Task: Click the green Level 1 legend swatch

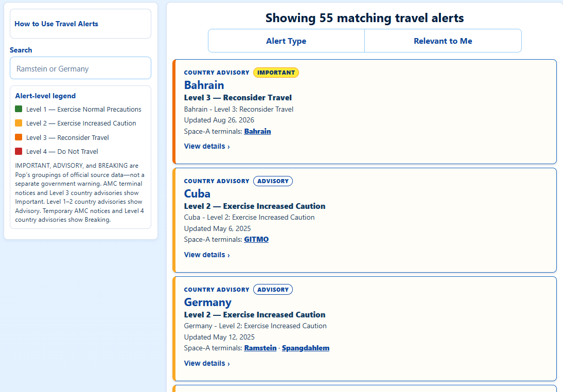Action: click(19, 109)
